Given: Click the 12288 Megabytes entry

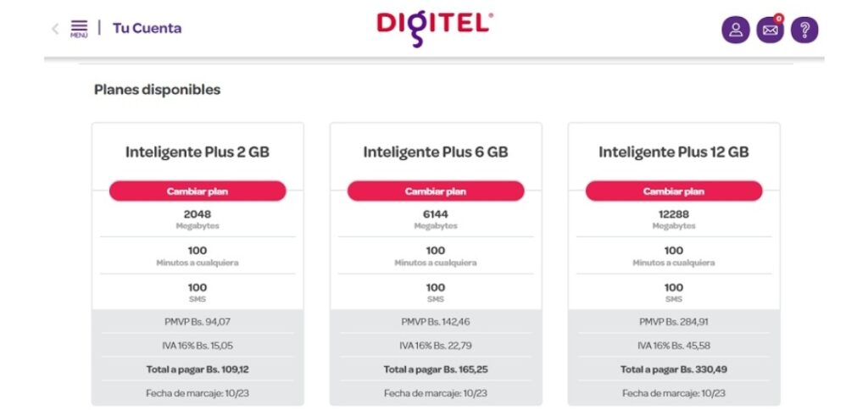Looking at the screenshot, I should coord(674,219).
